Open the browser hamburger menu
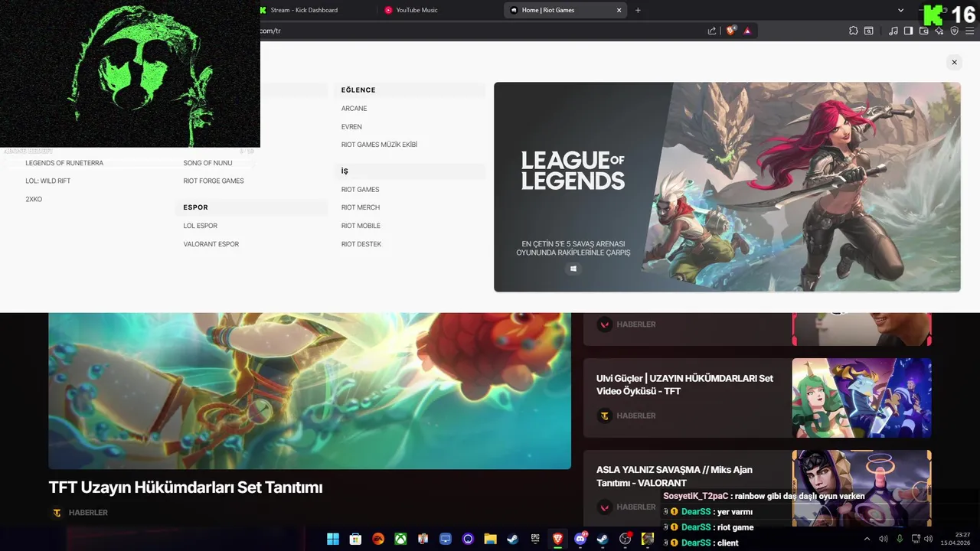Viewport: 980px width, 551px height. [969, 31]
